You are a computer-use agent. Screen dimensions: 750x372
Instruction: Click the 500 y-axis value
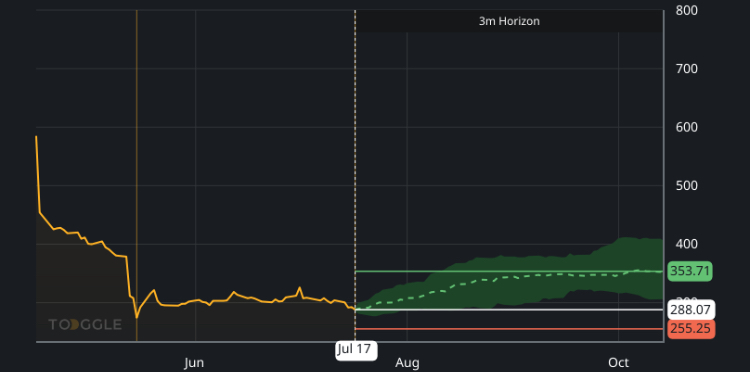(x=686, y=186)
